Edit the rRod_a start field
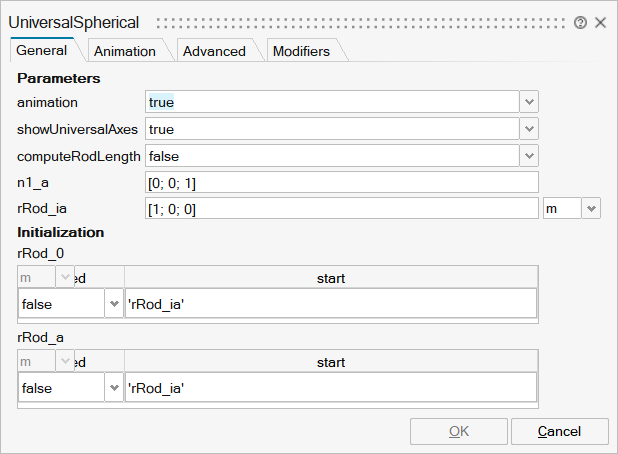Viewport: 618px width, 454px height. [330, 388]
